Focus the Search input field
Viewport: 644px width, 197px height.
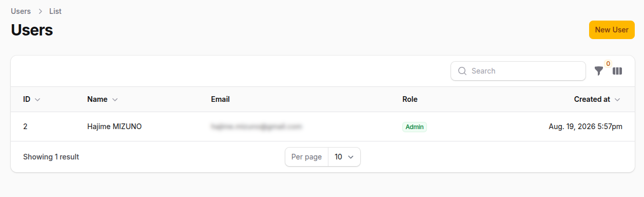518,71
